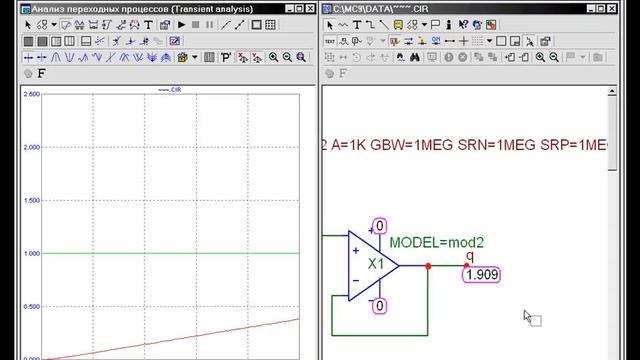Toggle vertical grid lines button in analysis toolbar
The width and height of the screenshot is (640, 360).
click(70, 41)
